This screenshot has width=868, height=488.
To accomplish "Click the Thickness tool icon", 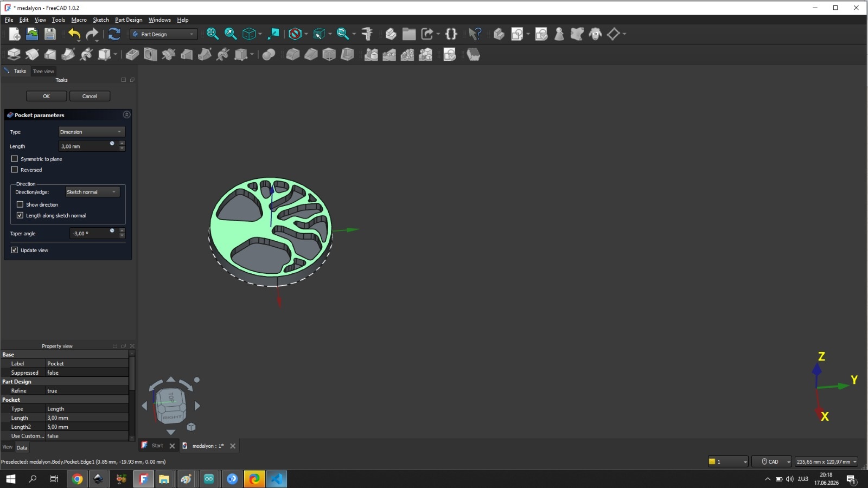I will pos(347,54).
